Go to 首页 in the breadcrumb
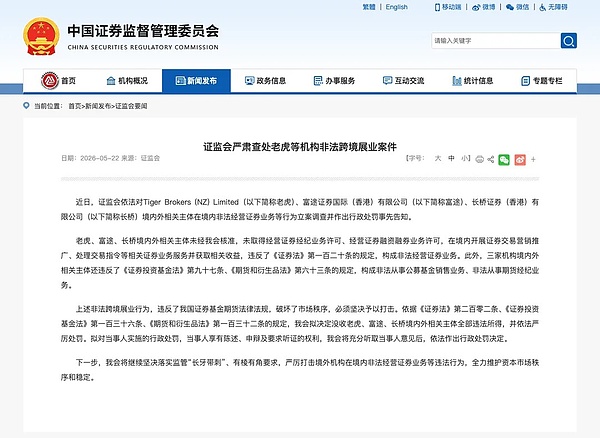 (x=75, y=106)
